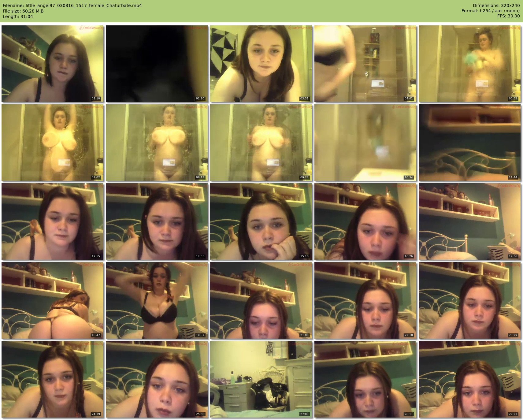Select the thumbnail stamped 04:41
The height and width of the screenshot is (420, 523).
tap(365, 64)
